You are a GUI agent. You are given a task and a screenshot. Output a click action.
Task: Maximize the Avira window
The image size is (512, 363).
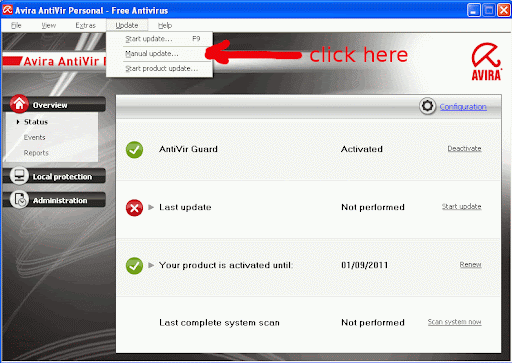(x=489, y=10)
